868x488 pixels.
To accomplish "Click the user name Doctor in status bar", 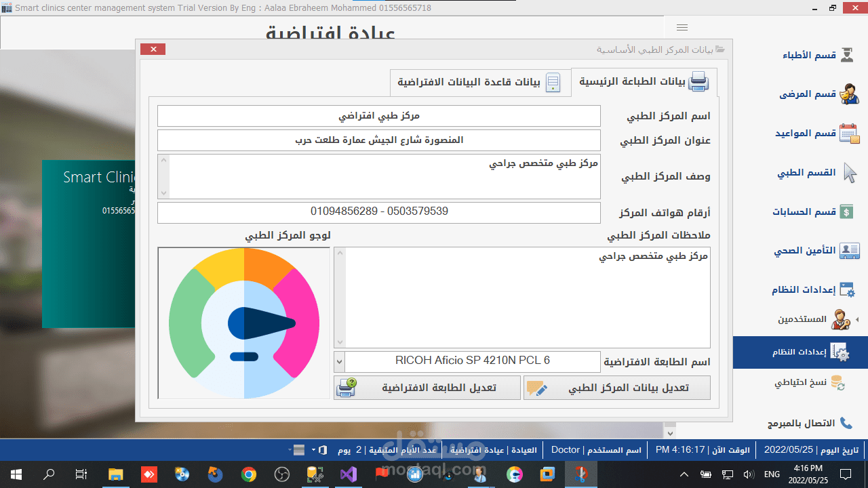I will coord(566,450).
